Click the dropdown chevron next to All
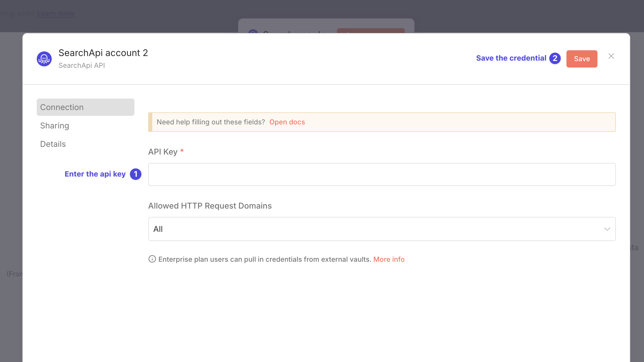The image size is (644, 362). click(x=607, y=229)
